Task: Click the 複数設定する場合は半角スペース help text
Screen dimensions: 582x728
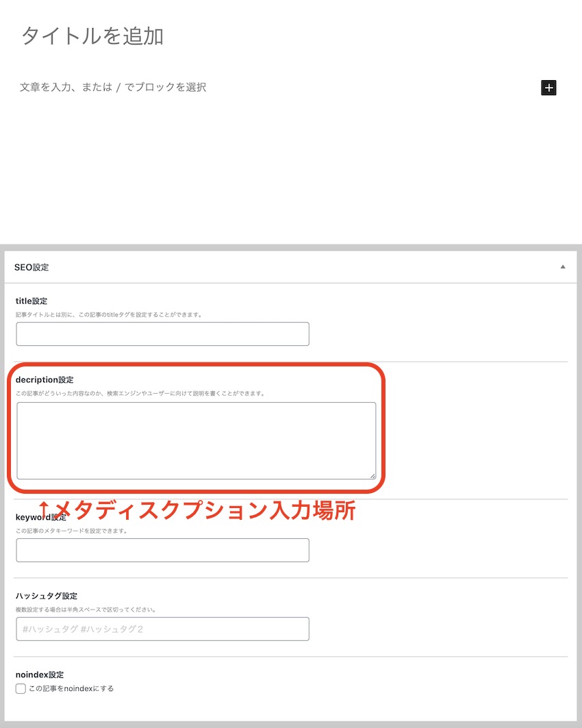Action: point(86,610)
